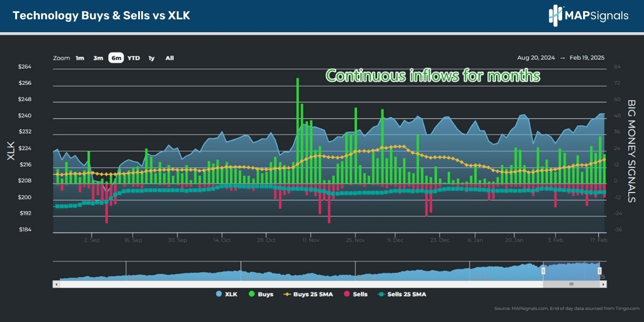Click the $264 y-axis label
This screenshot has width=644, height=322.
click(x=25, y=67)
